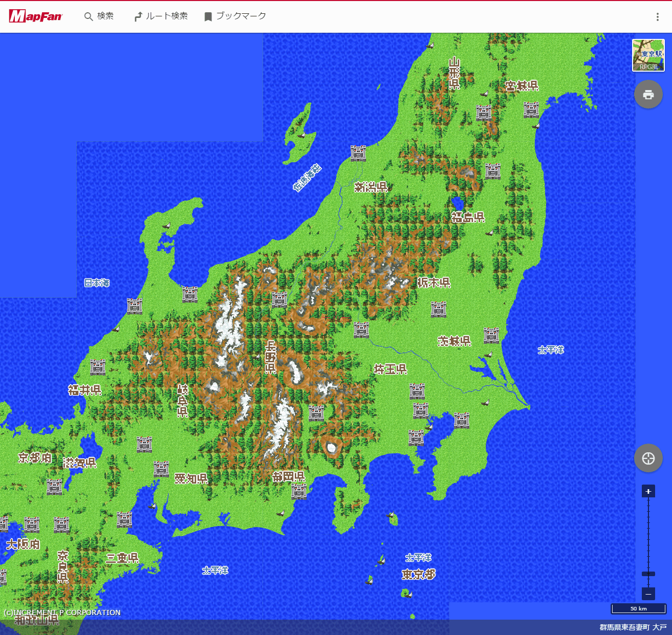
Task: Click the 宮城県 map label
Action: (522, 86)
